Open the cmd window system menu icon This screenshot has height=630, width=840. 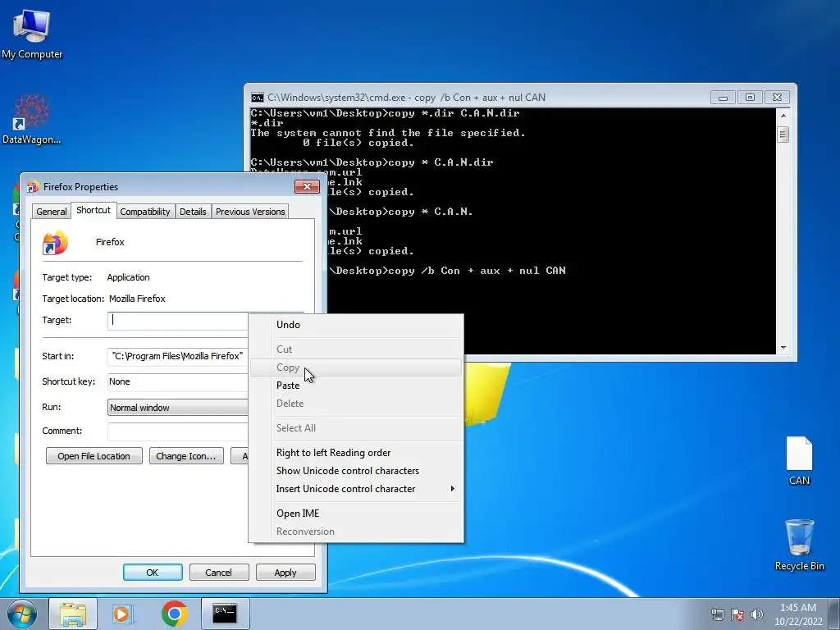(x=258, y=98)
